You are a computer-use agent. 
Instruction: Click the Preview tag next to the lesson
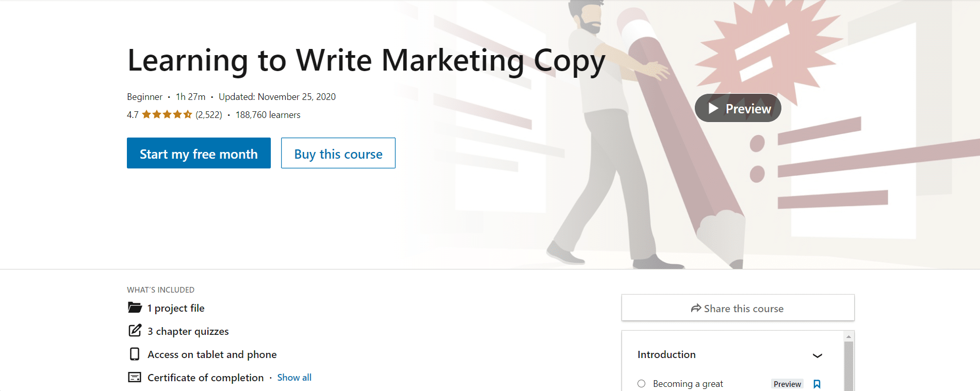[787, 383]
